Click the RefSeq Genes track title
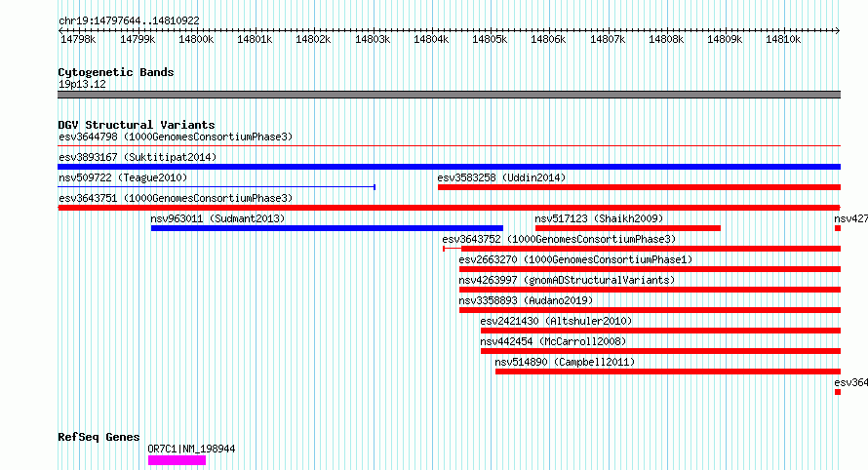This screenshot has height=470, width=868. click(x=99, y=438)
